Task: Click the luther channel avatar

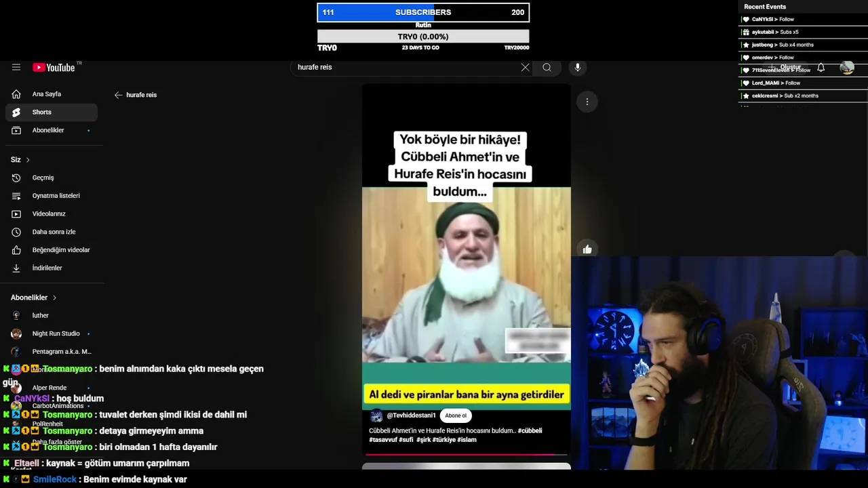Action: pyautogui.click(x=16, y=315)
